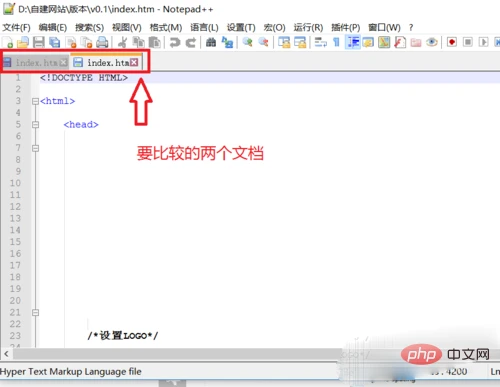The image size is (500, 387).
Task: Open the 宏(O) menu
Action: click(x=274, y=27)
